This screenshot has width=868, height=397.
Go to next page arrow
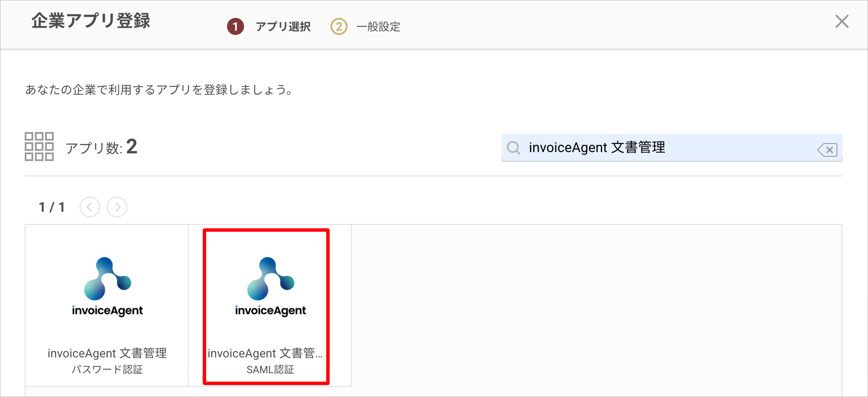click(117, 207)
